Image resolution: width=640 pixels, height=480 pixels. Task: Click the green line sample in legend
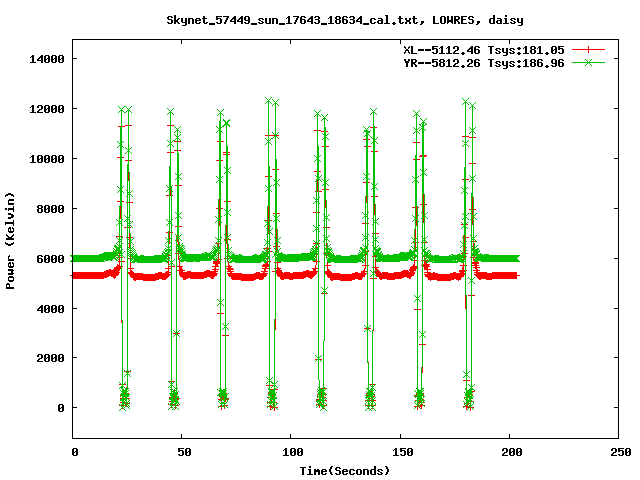click(588, 62)
